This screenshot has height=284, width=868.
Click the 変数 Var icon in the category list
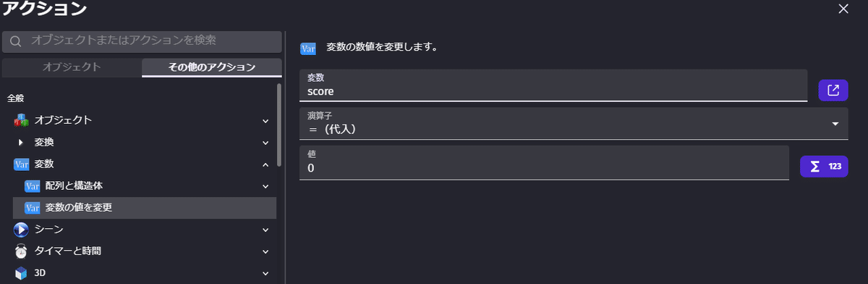pos(21,164)
